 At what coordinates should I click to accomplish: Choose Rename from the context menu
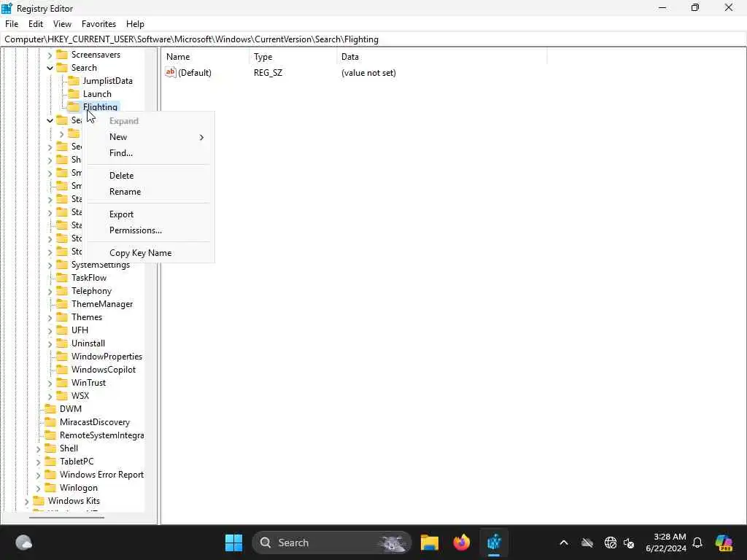tap(149, 192)
